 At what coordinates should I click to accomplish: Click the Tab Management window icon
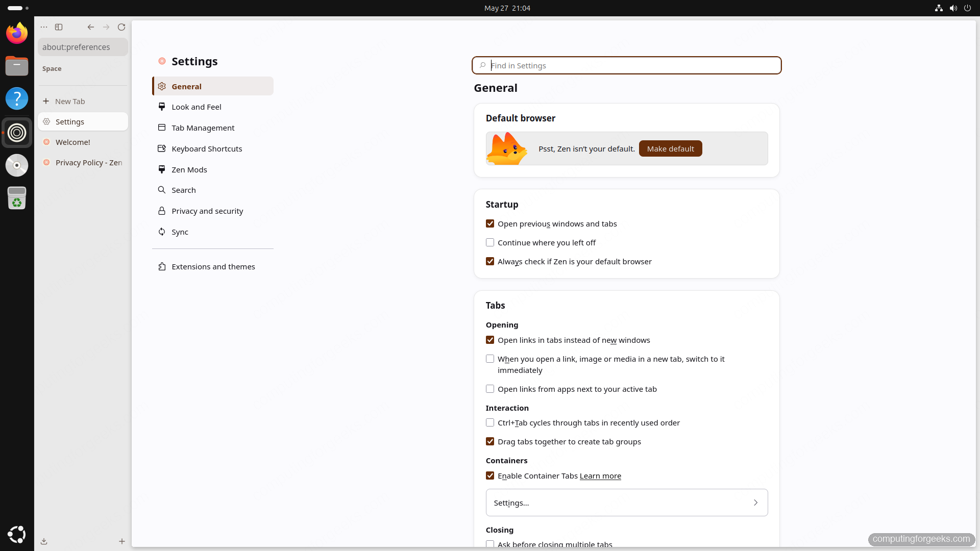pos(162,128)
